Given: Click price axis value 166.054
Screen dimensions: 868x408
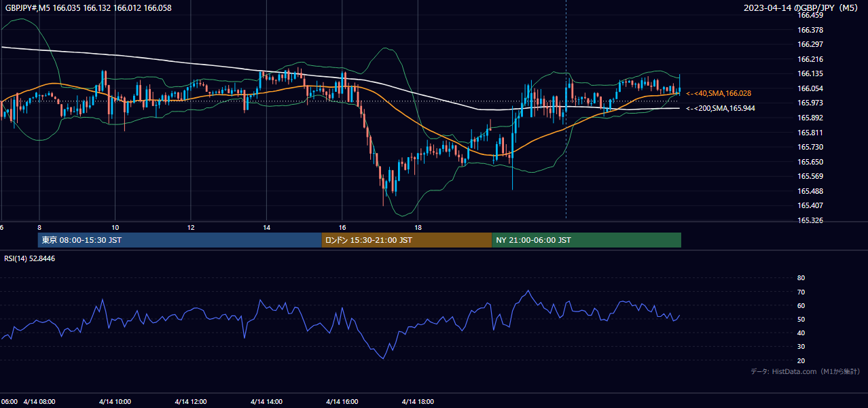Looking at the screenshot, I should point(810,88).
